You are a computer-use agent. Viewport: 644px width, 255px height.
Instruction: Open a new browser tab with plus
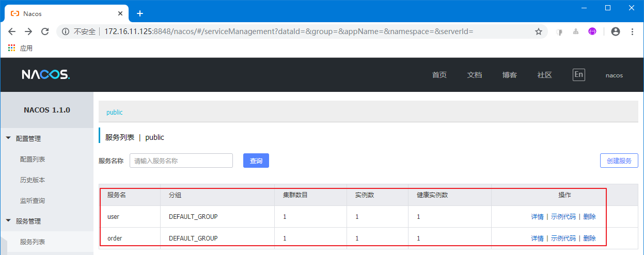(139, 13)
